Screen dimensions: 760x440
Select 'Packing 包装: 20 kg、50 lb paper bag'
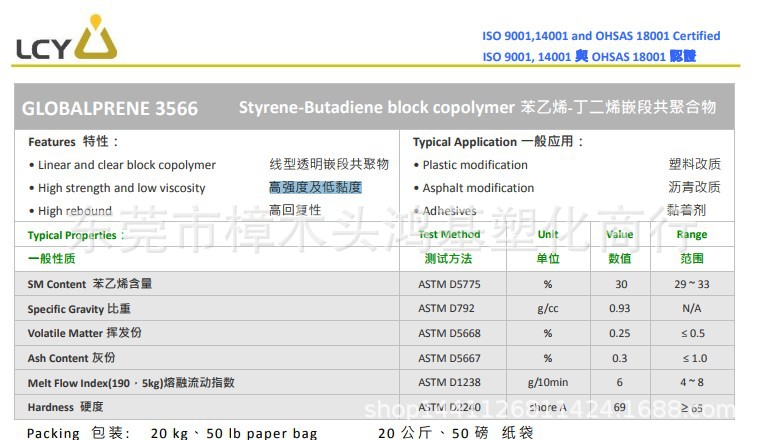click(172, 433)
